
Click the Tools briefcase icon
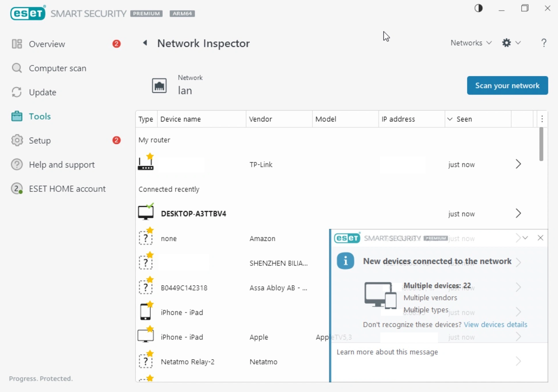pyautogui.click(x=17, y=116)
